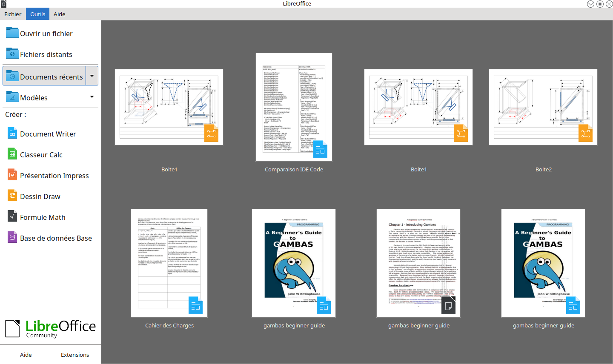Open the Cahier des Charges thumbnail
This screenshot has height=364, width=613.
(169, 263)
